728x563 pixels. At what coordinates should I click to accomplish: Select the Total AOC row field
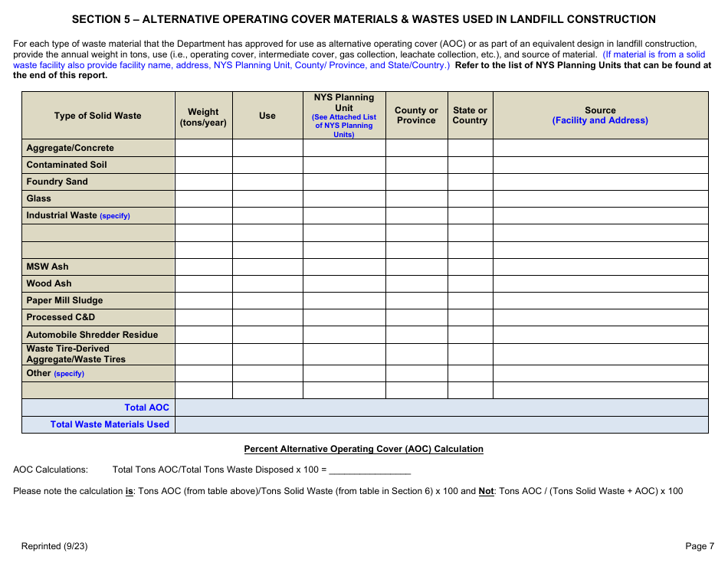[441, 407]
